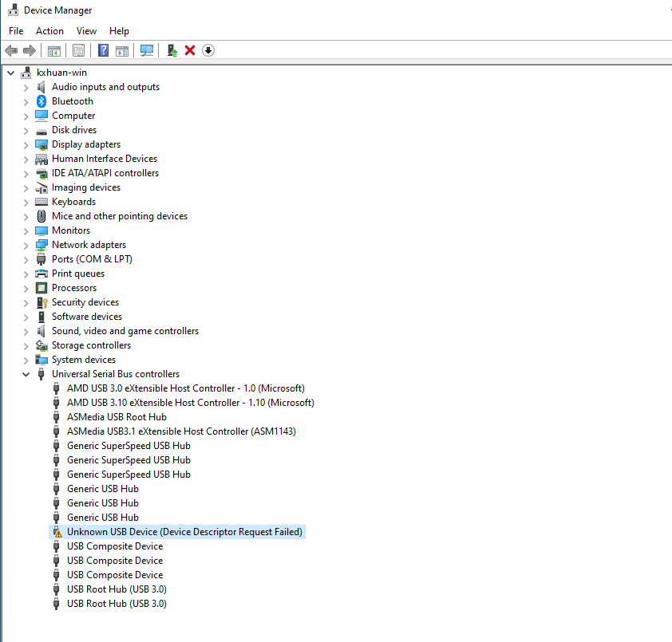Click the red X Uninstall device icon
Image resolution: width=672 pixels, height=642 pixels.
click(x=190, y=50)
